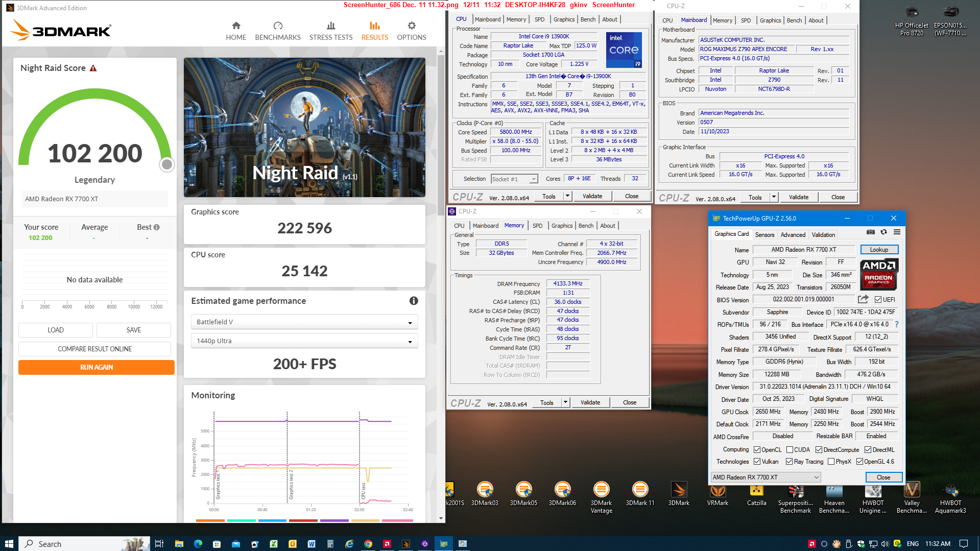The width and height of the screenshot is (980, 551).
Task: Click the SAVE button in 3DMark
Action: tap(134, 330)
